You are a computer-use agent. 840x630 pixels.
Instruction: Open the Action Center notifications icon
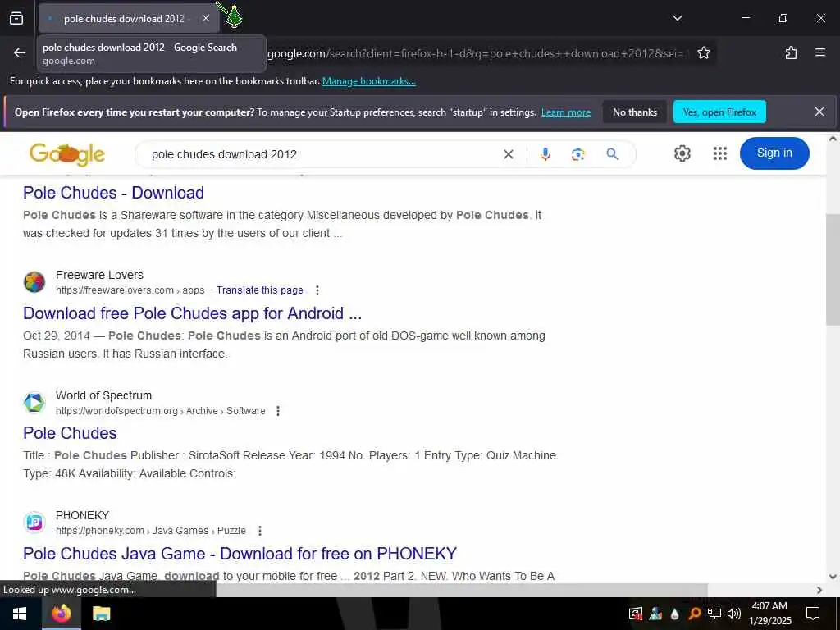click(813, 614)
